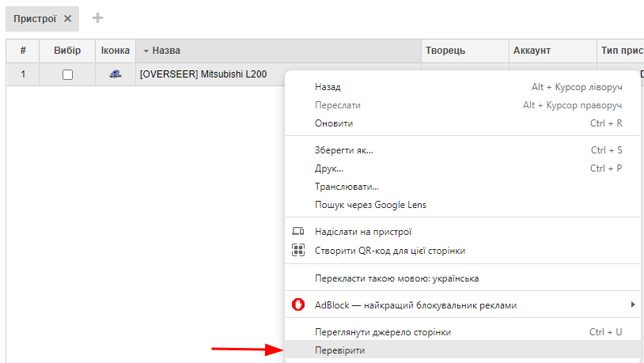The image size is (644, 363).
Task: Click the vehicle icon of Mitsubishi L200
Action: pyautogui.click(x=116, y=74)
